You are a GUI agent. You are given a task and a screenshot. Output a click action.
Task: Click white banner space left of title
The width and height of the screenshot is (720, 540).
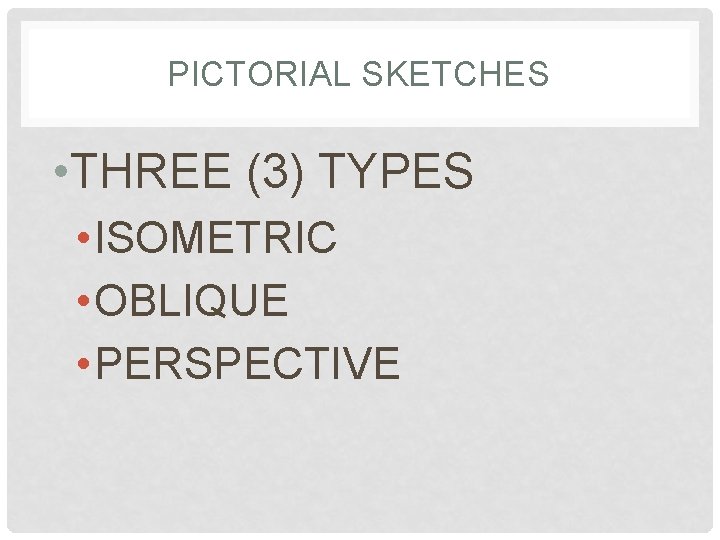click(90, 75)
